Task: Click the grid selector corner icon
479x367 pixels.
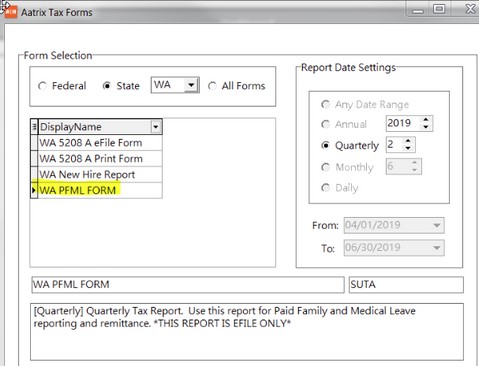Action: coord(34,127)
